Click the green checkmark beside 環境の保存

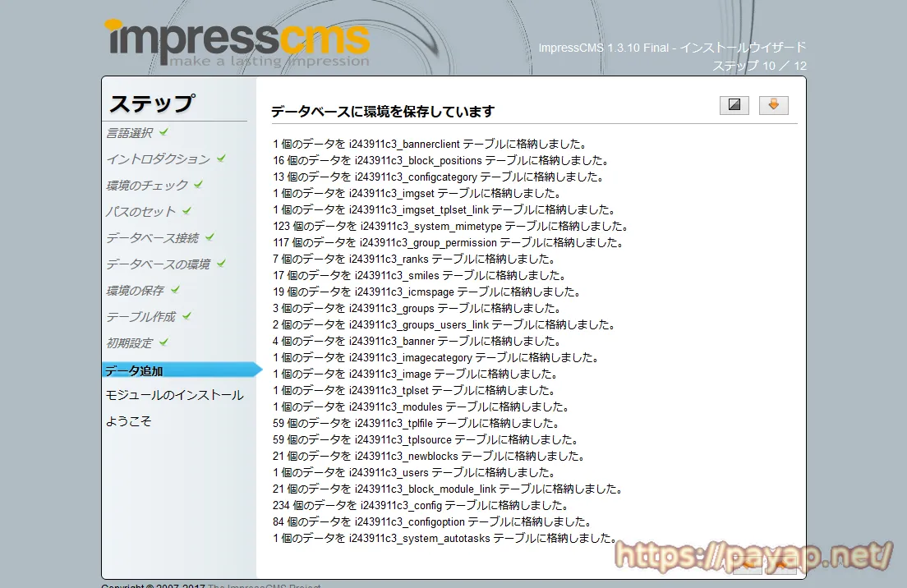[x=177, y=287]
